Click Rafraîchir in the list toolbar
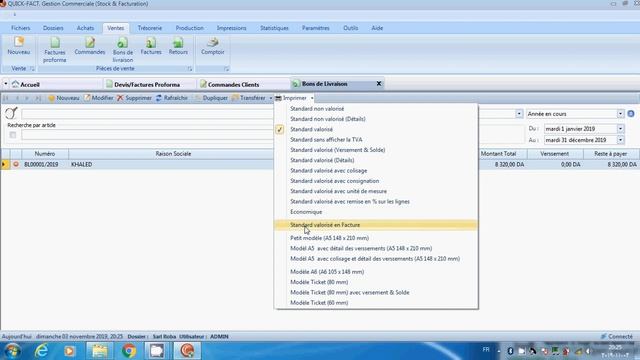 pos(171,98)
